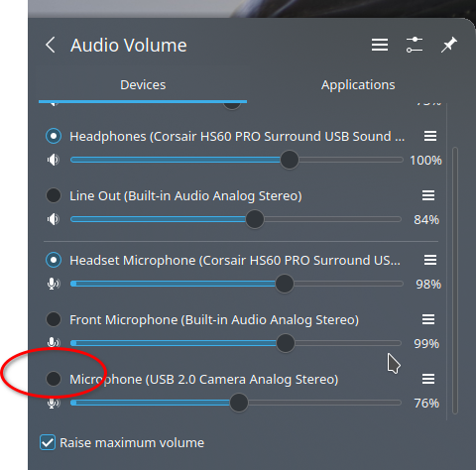
Task: Go back using the left arrow
Action: coord(51,45)
